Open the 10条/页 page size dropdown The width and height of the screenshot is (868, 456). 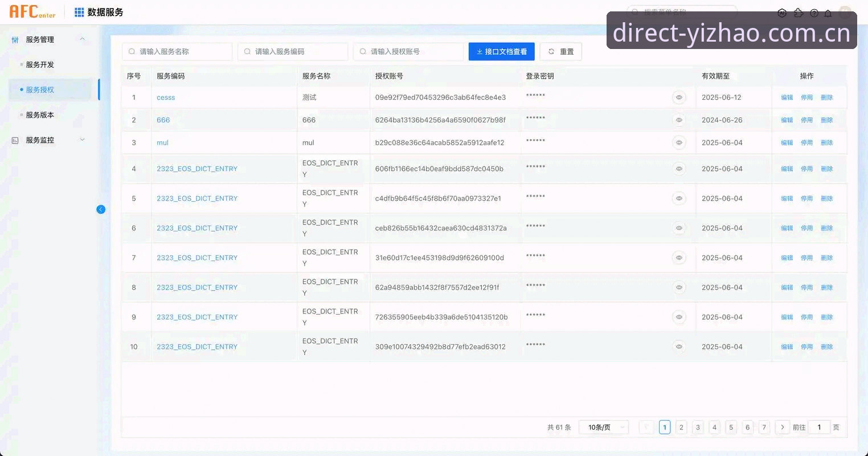click(604, 427)
